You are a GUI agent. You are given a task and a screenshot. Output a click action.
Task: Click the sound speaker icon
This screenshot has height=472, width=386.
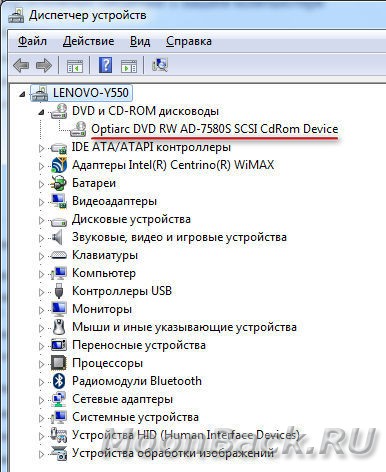point(57,237)
